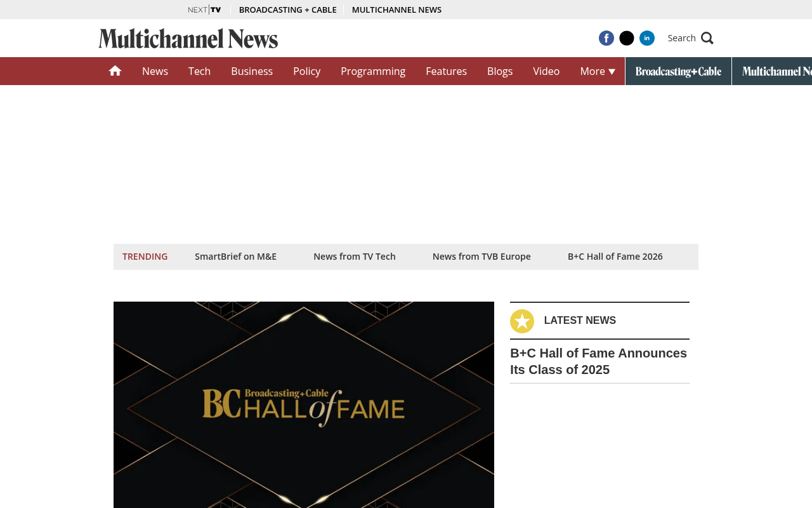The image size is (812, 508).
Task: Open the Features menu item
Action: pos(446,71)
